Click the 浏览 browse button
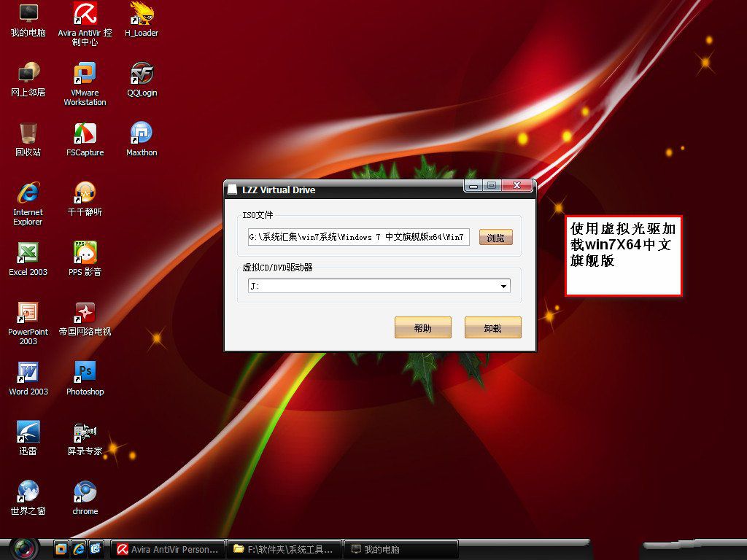The width and height of the screenshot is (747, 560). click(495, 238)
